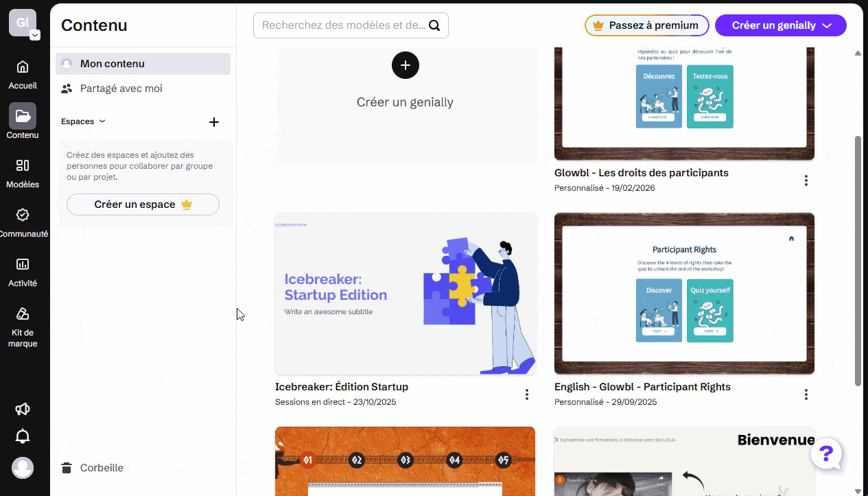
Task: Open the Modèles templates icon
Action: pyautogui.click(x=23, y=165)
